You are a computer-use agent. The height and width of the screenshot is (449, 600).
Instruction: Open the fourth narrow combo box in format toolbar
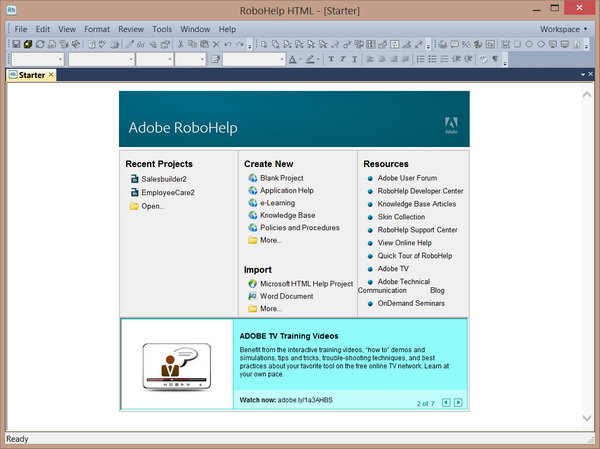click(x=191, y=59)
